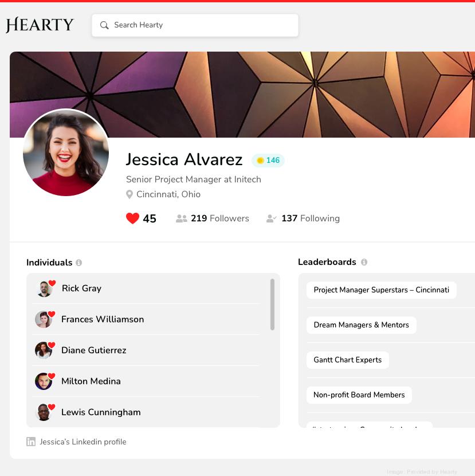Image resolution: width=475 pixels, height=476 pixels.
Task: Click the info icon next to Leaderboards
Action: 364,262
